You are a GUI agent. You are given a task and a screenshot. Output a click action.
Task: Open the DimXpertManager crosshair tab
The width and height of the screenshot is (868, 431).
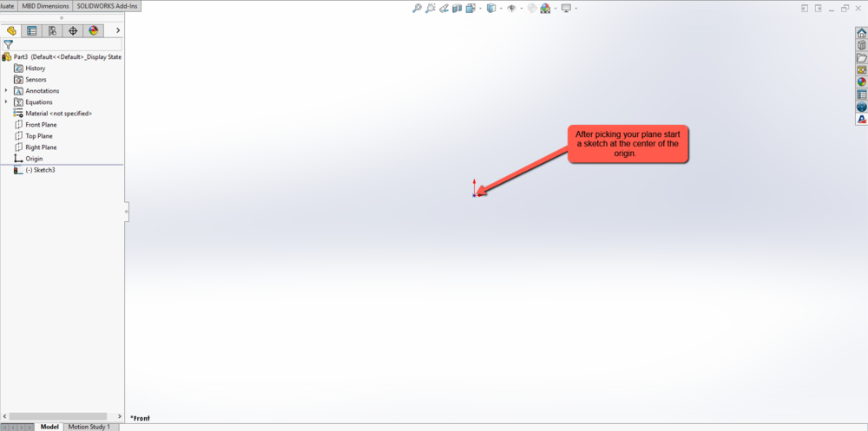(73, 30)
